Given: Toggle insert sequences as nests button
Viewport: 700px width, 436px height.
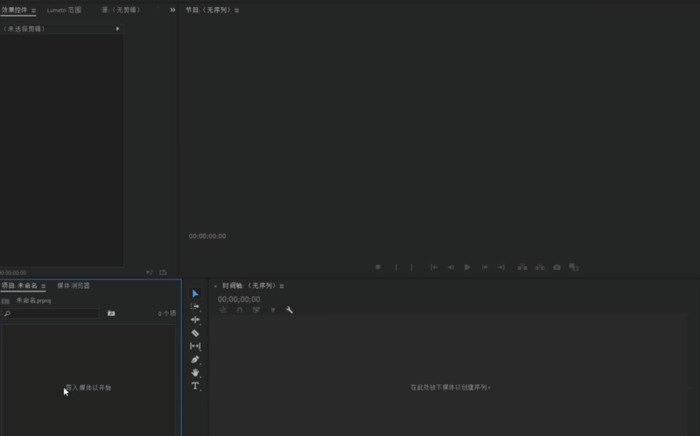Looking at the screenshot, I should [x=223, y=310].
